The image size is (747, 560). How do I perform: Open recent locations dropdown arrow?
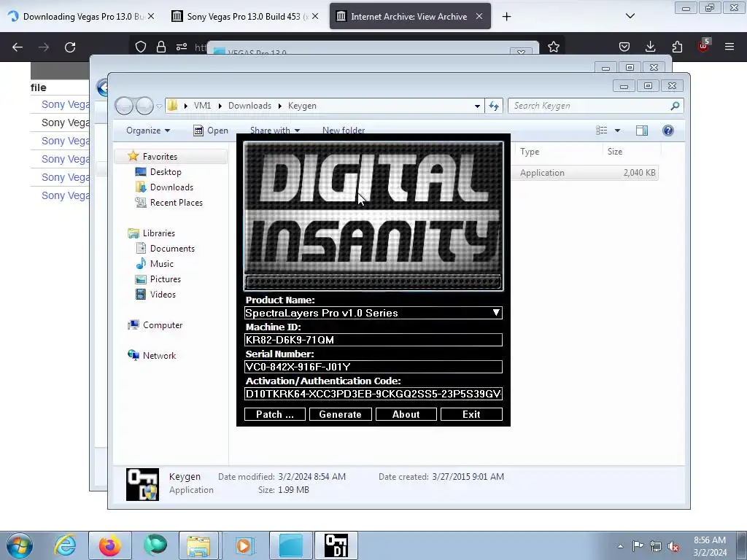point(159,106)
